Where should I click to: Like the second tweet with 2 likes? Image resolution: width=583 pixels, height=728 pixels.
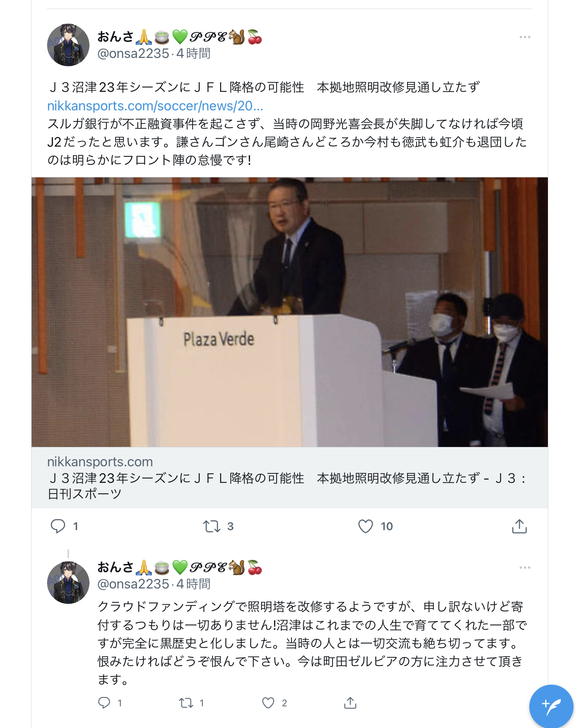tap(268, 703)
